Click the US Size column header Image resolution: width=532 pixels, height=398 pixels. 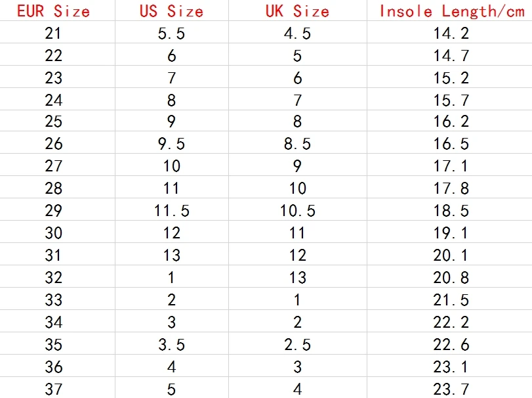pos(171,11)
